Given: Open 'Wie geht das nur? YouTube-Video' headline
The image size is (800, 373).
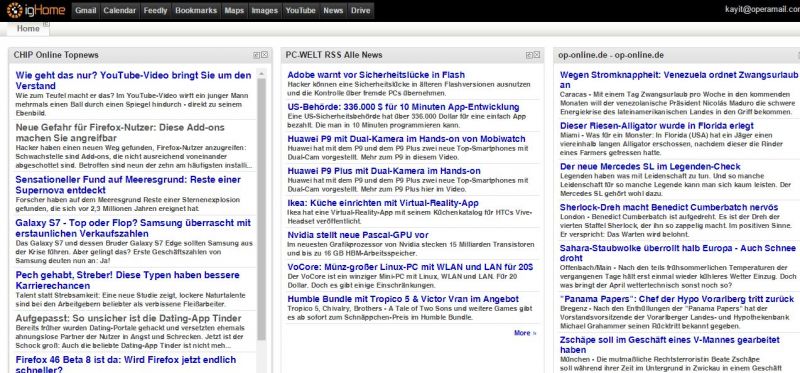Looking at the screenshot, I should 133,80.
